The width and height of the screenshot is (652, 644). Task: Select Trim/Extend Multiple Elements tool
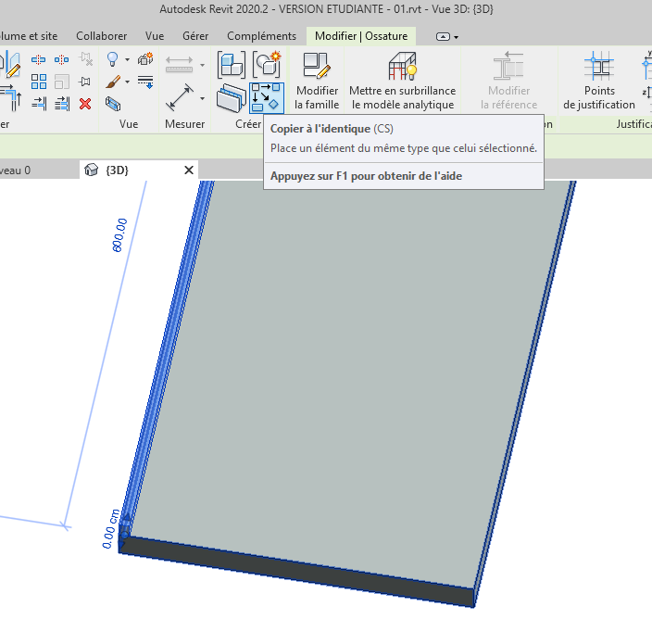coord(62,103)
